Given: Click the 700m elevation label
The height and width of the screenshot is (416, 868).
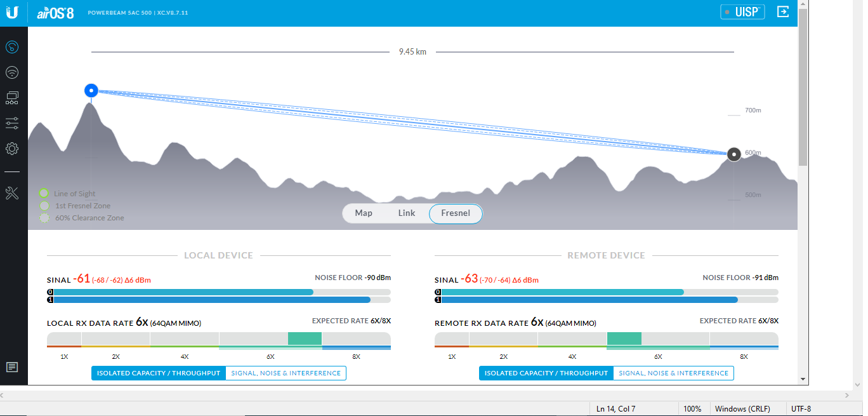Looking at the screenshot, I should (753, 111).
